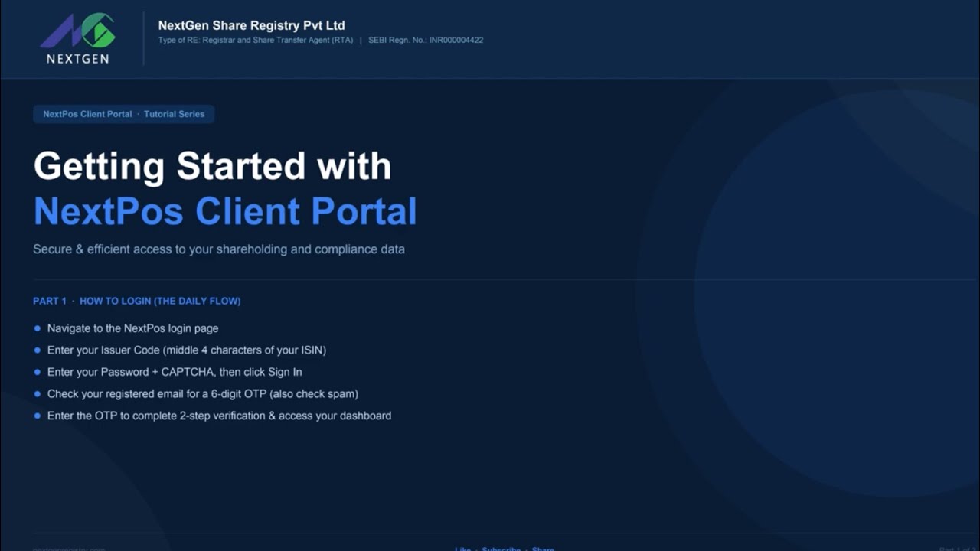Select the company name 'NextGen Share Registry Pvt Ltd'
This screenshot has width=980, height=551.
coord(252,25)
